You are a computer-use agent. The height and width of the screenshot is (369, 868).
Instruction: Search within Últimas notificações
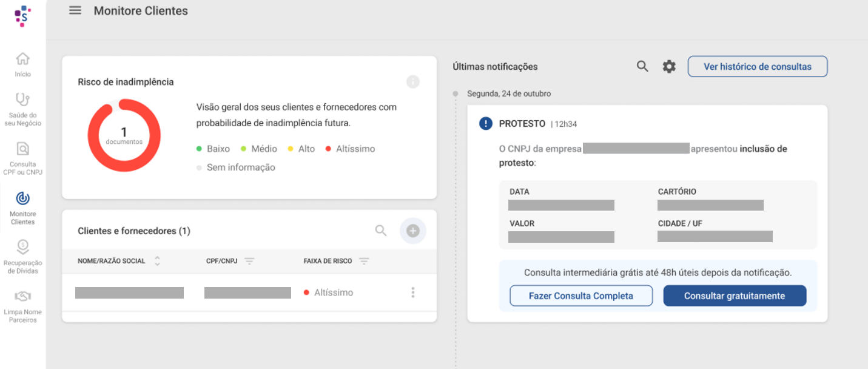pyautogui.click(x=642, y=66)
